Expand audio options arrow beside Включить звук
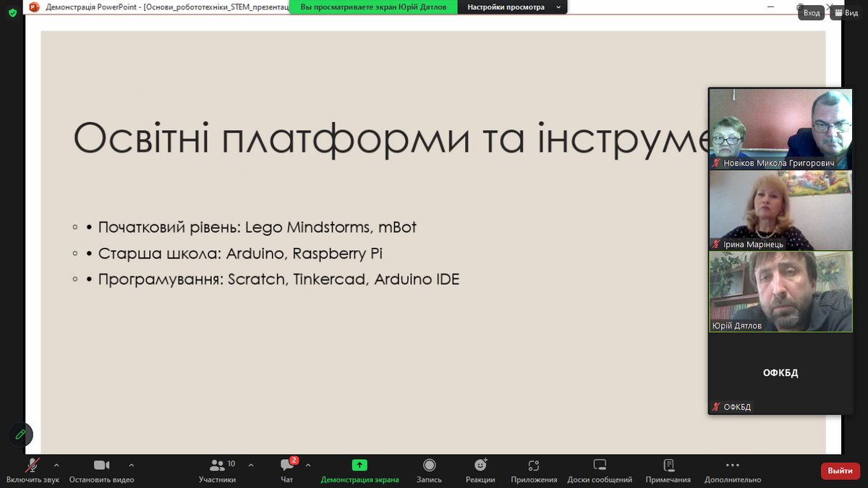 click(56, 465)
